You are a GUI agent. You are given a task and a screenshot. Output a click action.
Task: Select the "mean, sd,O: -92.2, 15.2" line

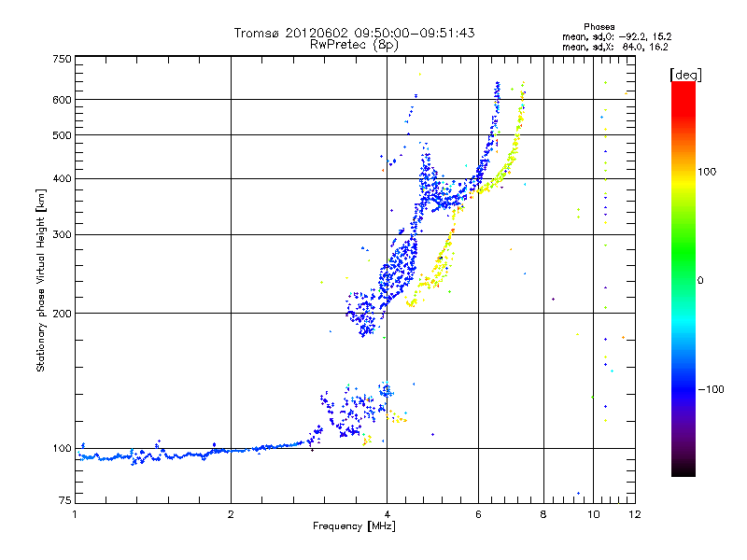coord(617,36)
